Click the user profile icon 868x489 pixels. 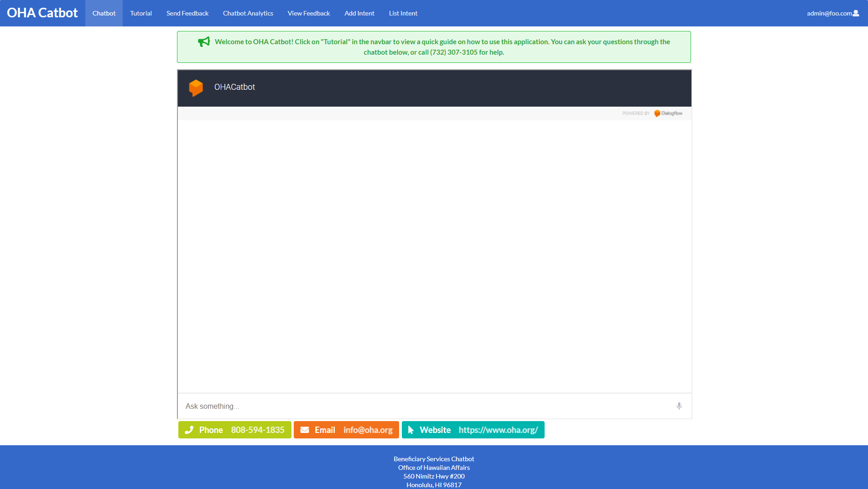(x=856, y=13)
